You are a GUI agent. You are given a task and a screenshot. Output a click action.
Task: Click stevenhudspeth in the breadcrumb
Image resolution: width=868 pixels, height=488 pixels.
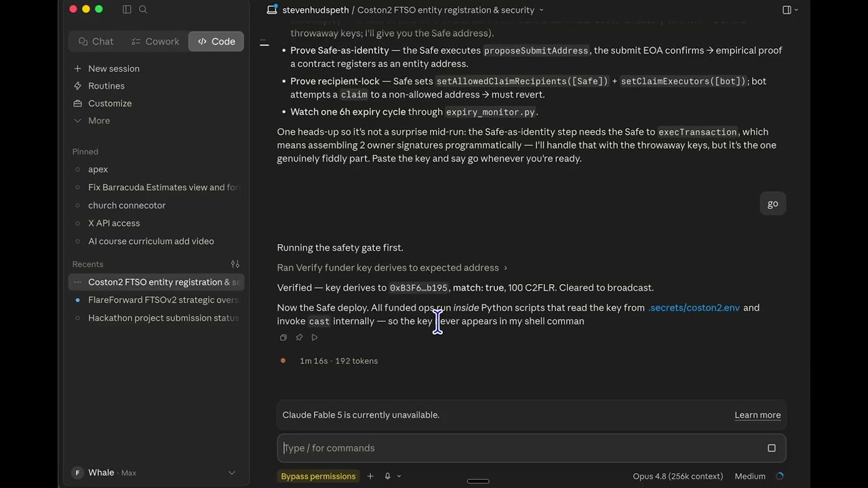pos(315,10)
